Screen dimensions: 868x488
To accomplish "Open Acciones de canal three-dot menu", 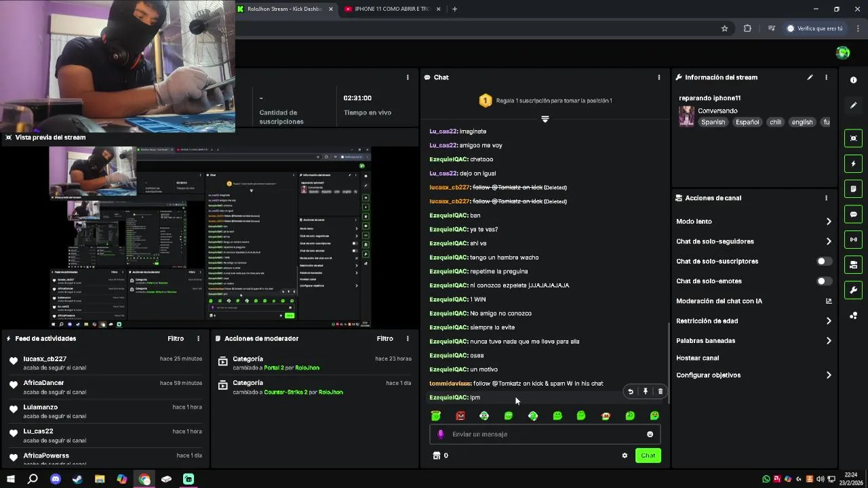I will click(x=826, y=198).
